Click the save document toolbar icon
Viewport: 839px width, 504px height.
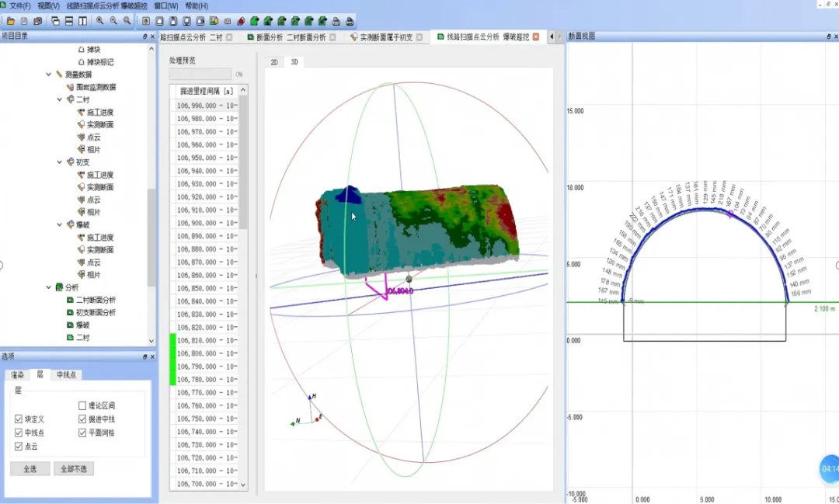tap(24, 21)
